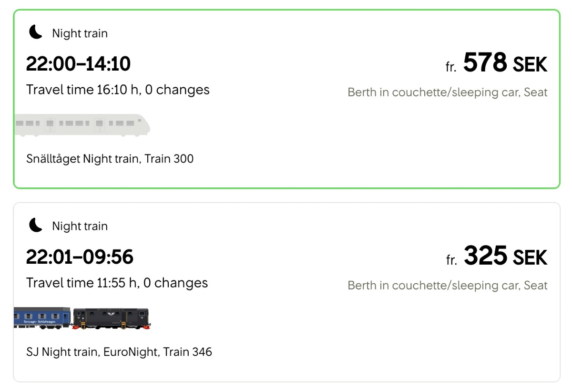This screenshot has width=572, height=392.
Task: Click "Travel time 16:10 h, 0 changes" text
Action: 118,90
